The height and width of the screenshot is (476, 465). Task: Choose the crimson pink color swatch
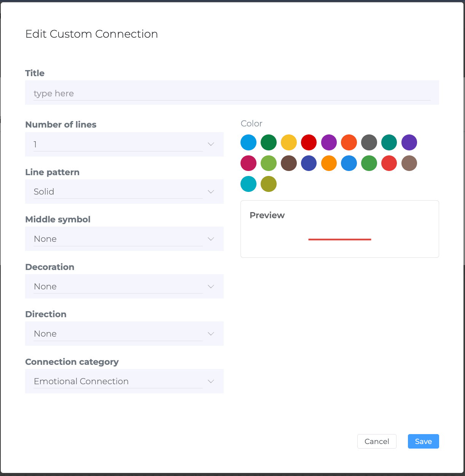248,163
